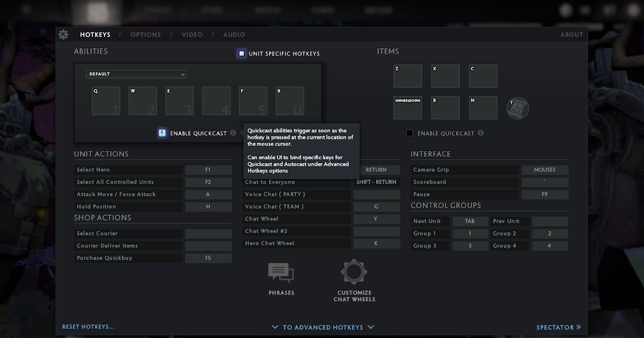Open the ABOUT page
The width and height of the screenshot is (644, 338).
pos(571,34)
